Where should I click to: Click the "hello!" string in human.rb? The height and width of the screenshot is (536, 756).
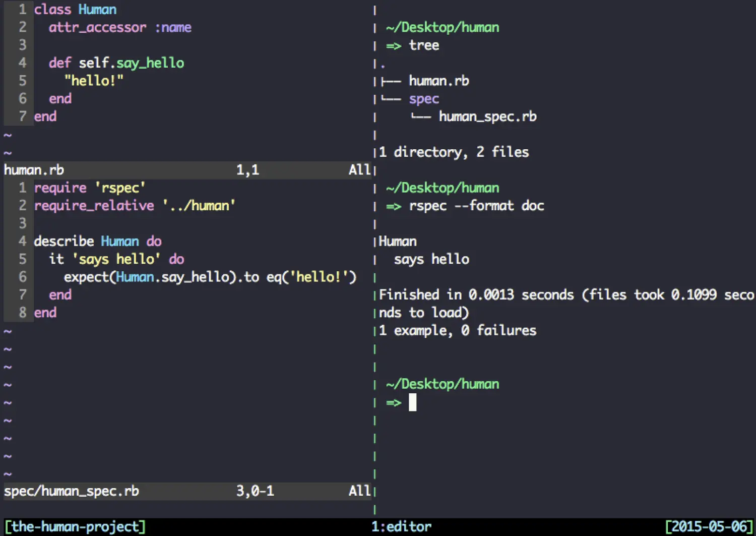coord(94,81)
